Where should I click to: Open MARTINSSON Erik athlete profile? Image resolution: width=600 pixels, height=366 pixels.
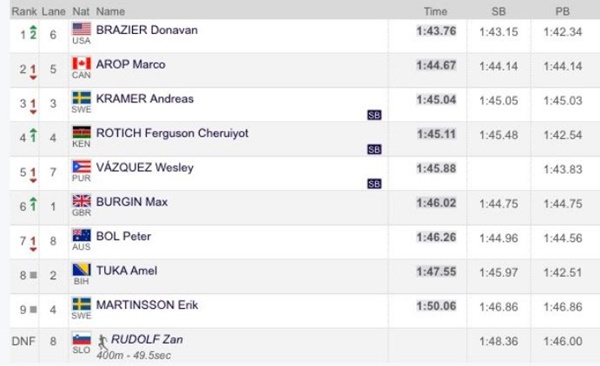pos(147,305)
